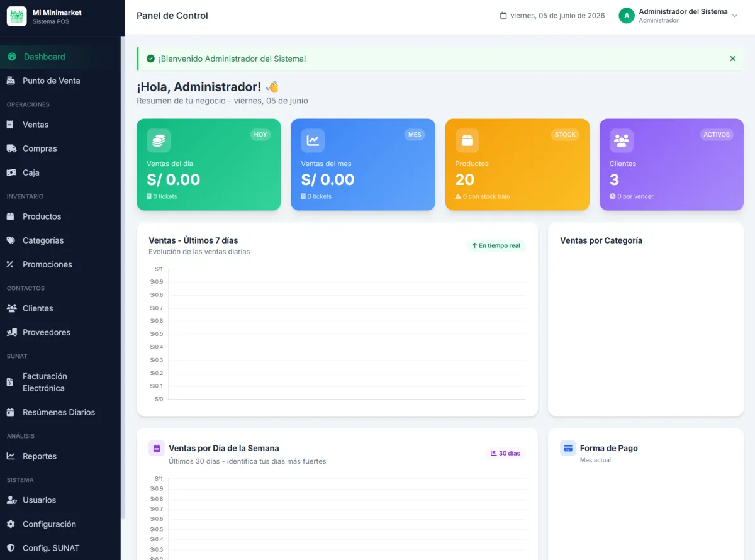Click the Punto de Venta register icon
This screenshot has height=560, width=755.
click(11, 81)
